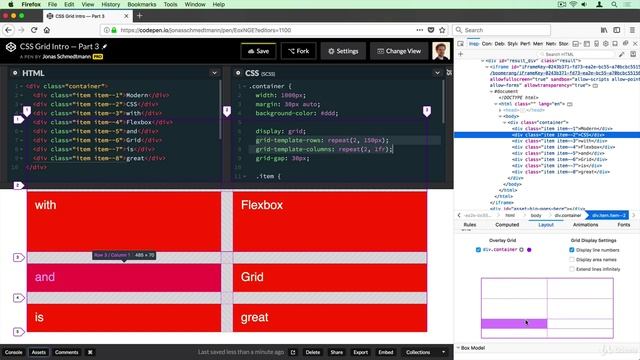
Task: Click the DevTools eyedropper icon
Action: point(622,54)
